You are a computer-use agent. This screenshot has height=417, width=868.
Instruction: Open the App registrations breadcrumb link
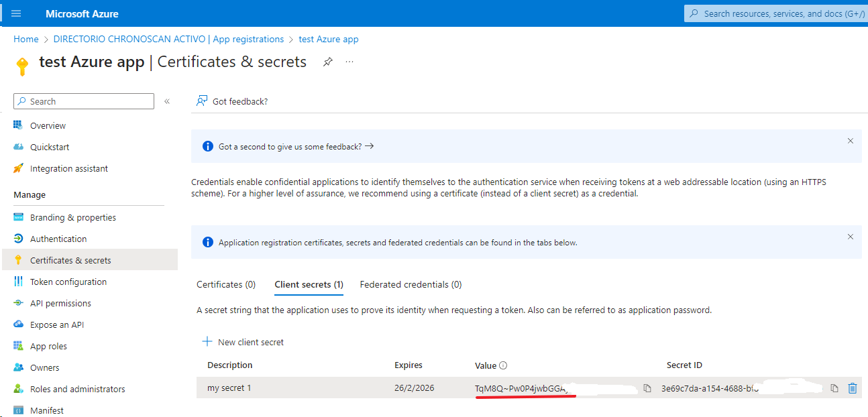(168, 39)
